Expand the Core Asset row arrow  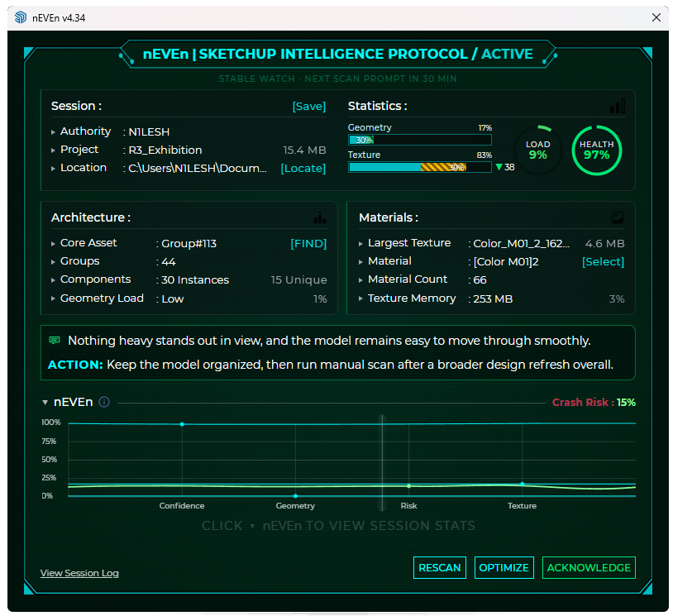coord(53,244)
